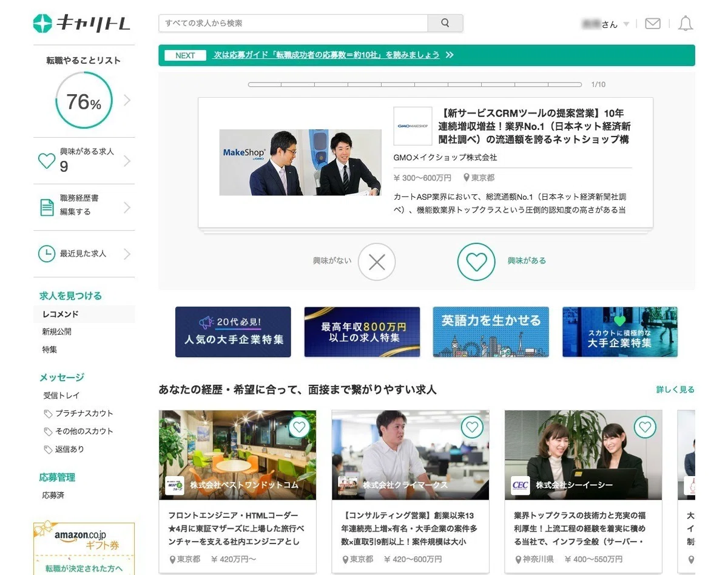Select 新規公開 in the sidebar
728x575 pixels.
pyautogui.click(x=56, y=332)
